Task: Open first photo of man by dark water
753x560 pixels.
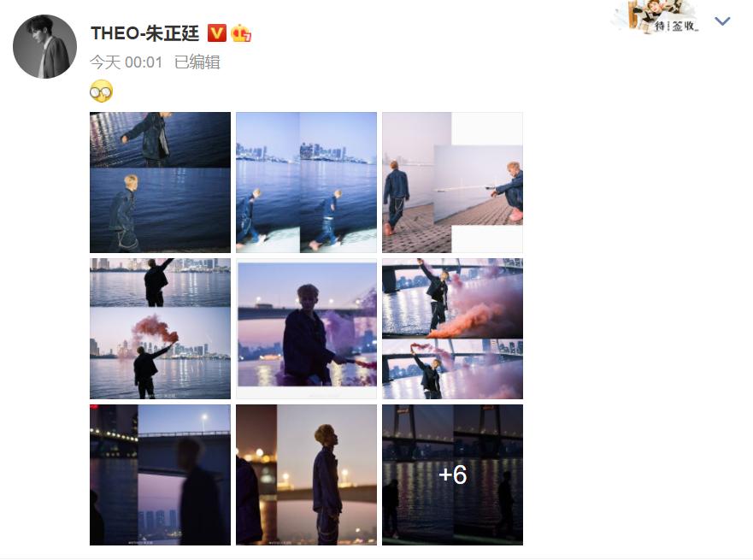Action: coord(160,182)
